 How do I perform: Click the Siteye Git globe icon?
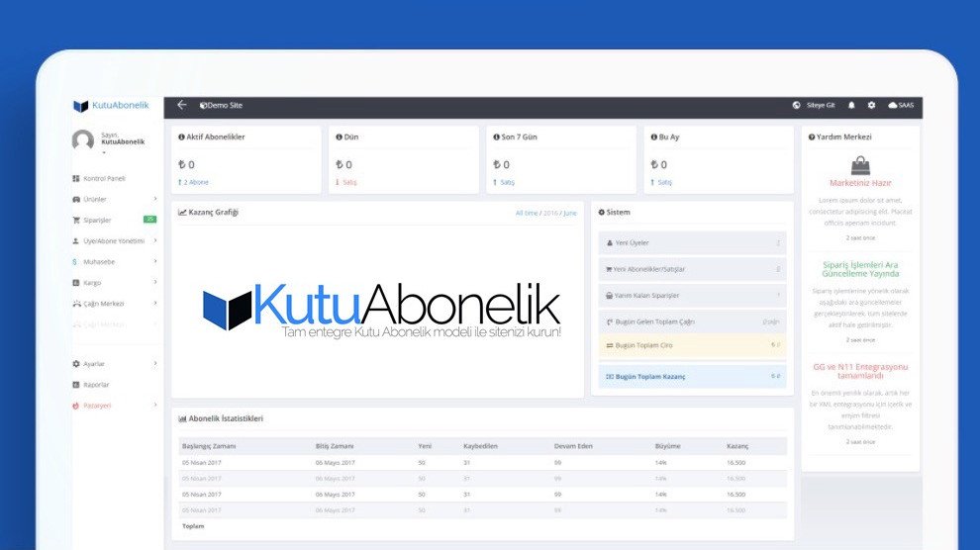[796, 106]
